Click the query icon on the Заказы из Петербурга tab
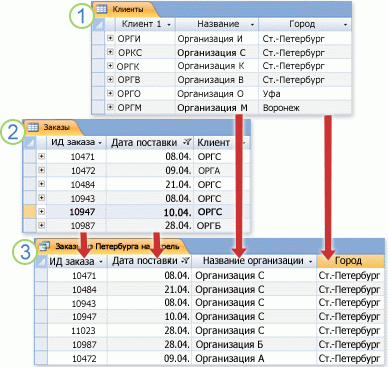This screenshot has width=388, height=367. [44, 246]
